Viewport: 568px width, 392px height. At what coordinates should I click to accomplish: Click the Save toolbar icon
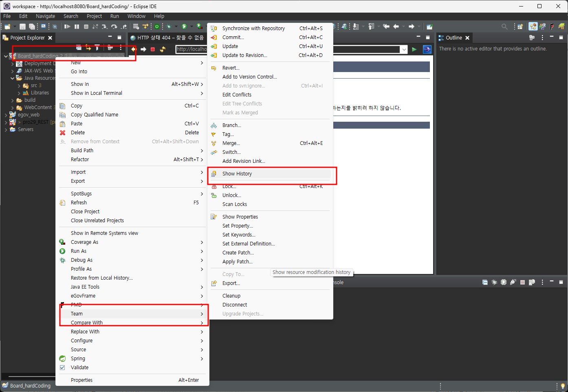click(x=22, y=26)
